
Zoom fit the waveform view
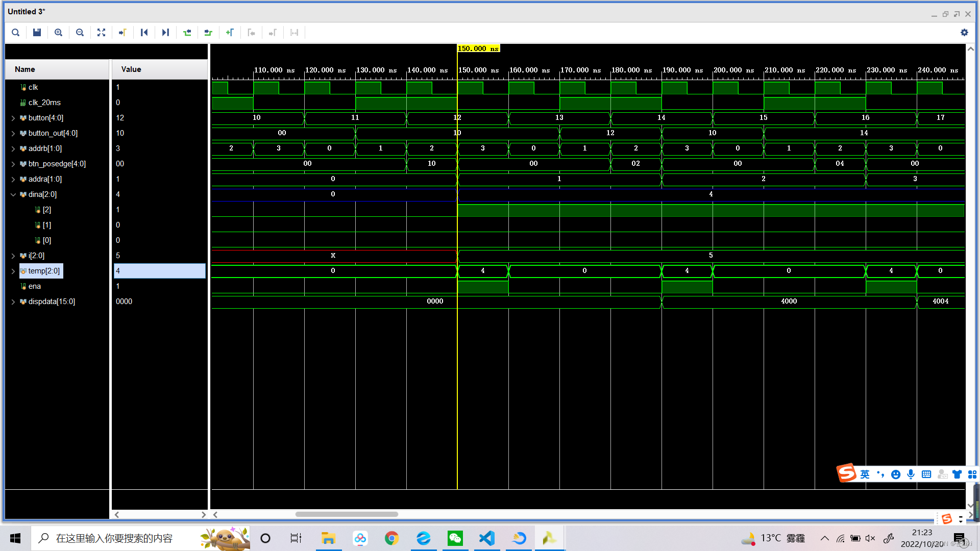[101, 33]
